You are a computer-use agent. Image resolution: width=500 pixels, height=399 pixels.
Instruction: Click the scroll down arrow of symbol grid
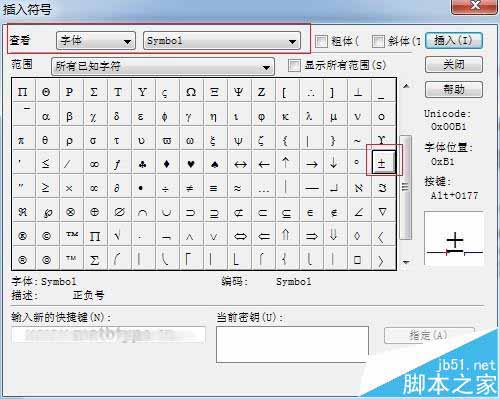click(406, 262)
